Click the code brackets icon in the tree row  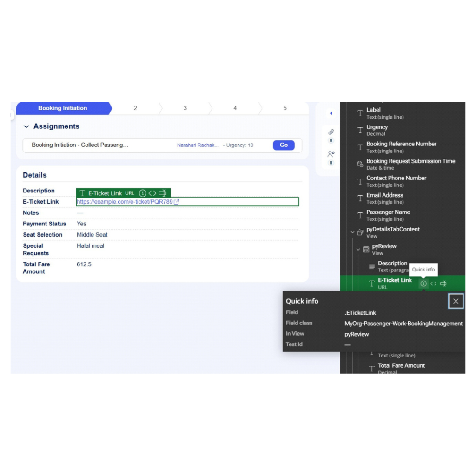433,284
